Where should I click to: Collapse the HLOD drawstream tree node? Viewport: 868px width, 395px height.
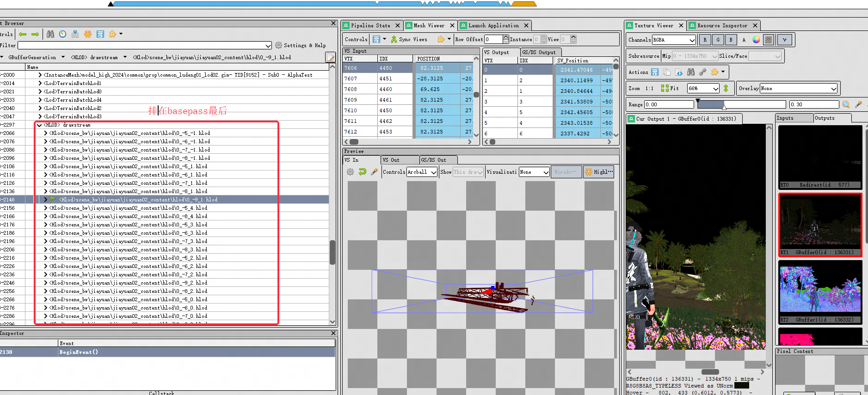(x=39, y=125)
